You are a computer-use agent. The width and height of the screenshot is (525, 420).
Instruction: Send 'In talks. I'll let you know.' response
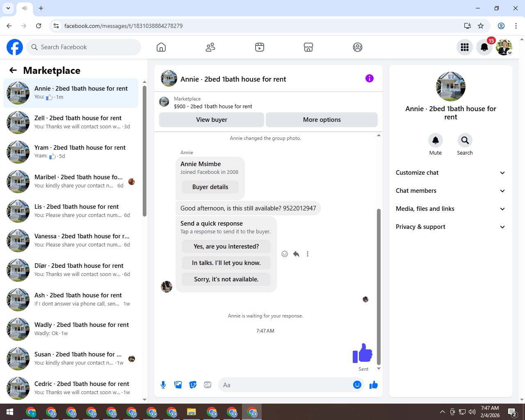(x=226, y=263)
